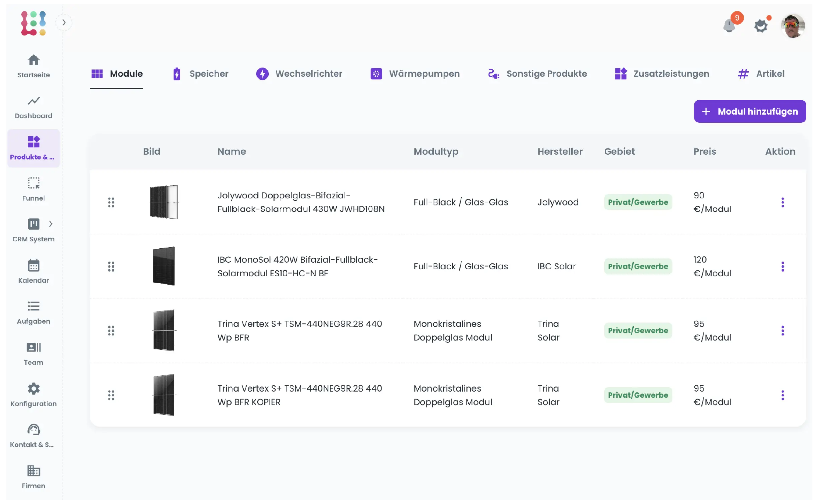Open action menu for Trina KOPIER row
The image size is (819, 504).
click(783, 395)
